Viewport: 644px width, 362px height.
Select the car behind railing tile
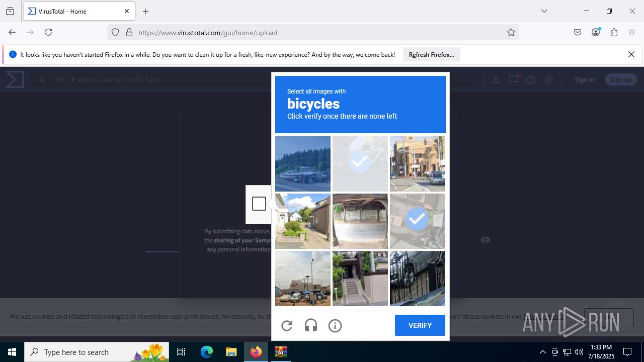click(x=418, y=279)
